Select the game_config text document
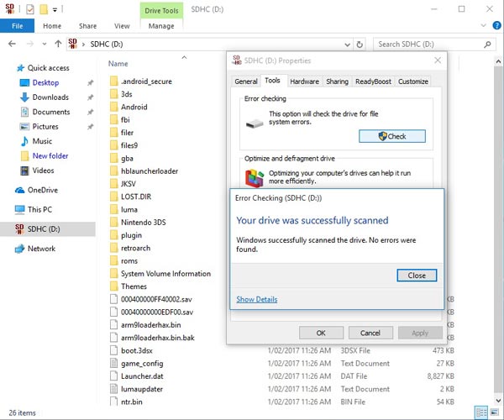The image size is (504, 420). 142,364
